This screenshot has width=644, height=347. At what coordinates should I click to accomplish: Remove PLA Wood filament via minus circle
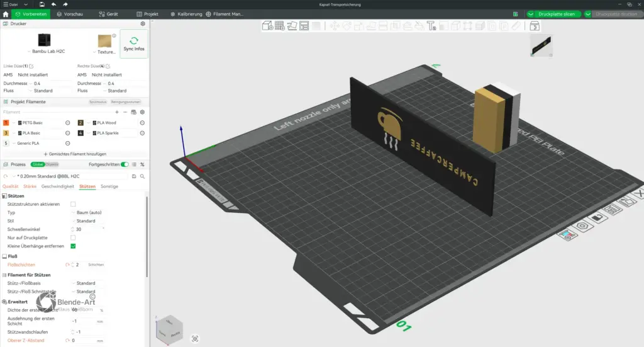(x=142, y=123)
